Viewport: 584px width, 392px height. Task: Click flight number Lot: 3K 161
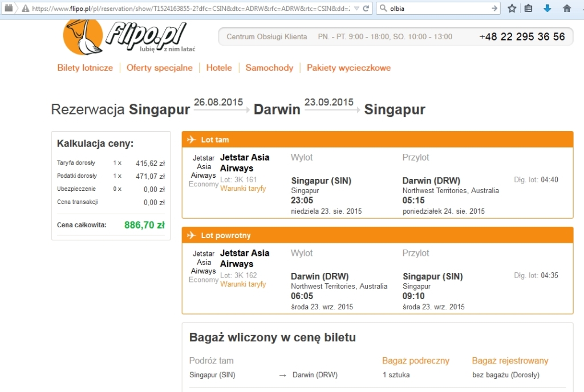click(238, 179)
